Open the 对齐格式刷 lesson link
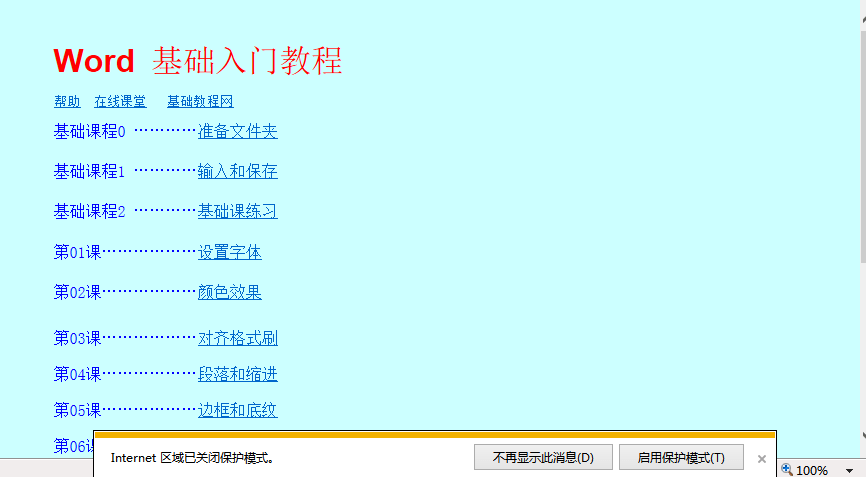The image size is (866, 477). (x=237, y=338)
